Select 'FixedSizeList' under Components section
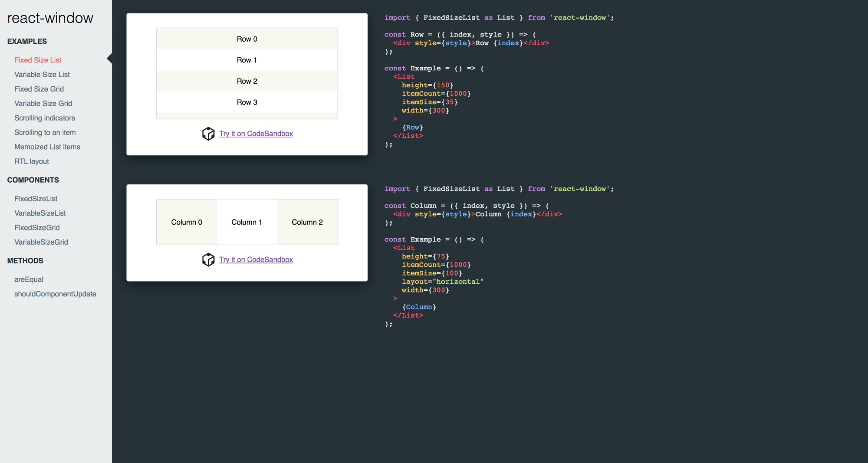868x463 pixels. point(36,198)
